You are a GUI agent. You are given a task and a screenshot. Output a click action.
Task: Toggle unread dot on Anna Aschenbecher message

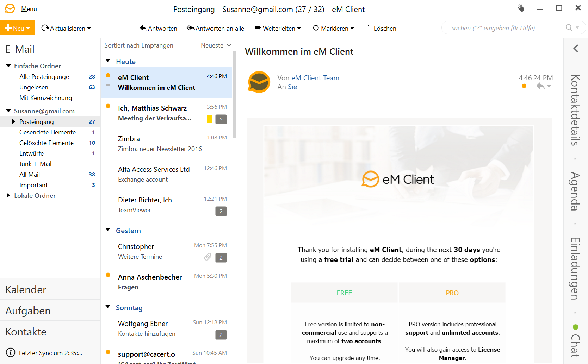point(108,275)
